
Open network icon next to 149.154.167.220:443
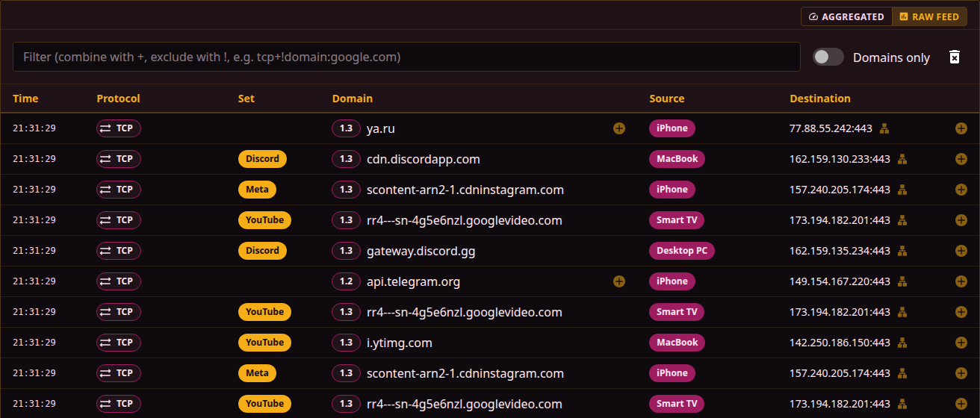(902, 281)
